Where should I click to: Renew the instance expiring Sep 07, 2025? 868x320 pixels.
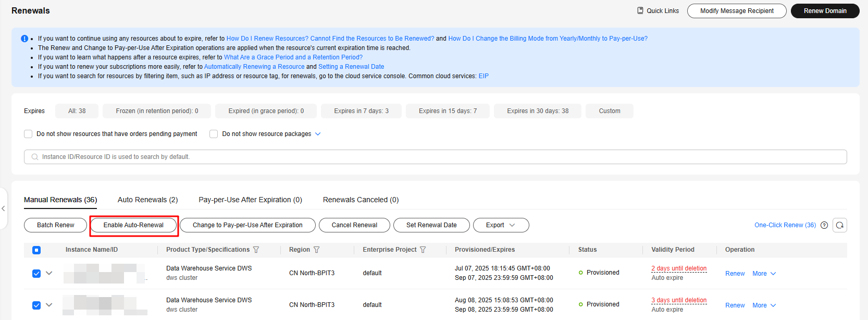coord(735,274)
